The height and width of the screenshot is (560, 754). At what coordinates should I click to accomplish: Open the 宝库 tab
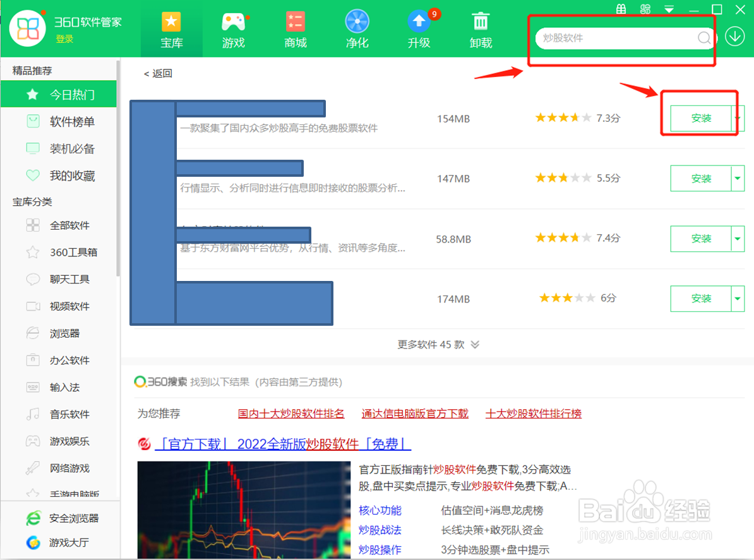[x=171, y=30]
